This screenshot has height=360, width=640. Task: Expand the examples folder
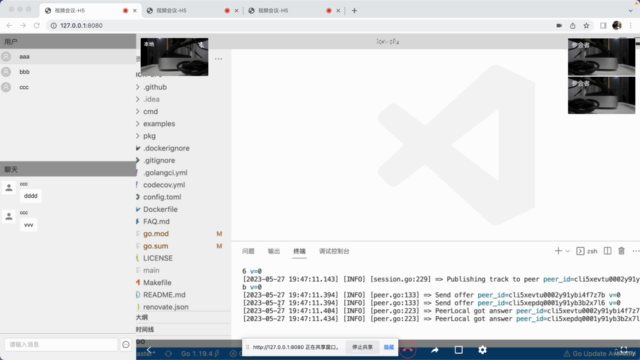159,124
